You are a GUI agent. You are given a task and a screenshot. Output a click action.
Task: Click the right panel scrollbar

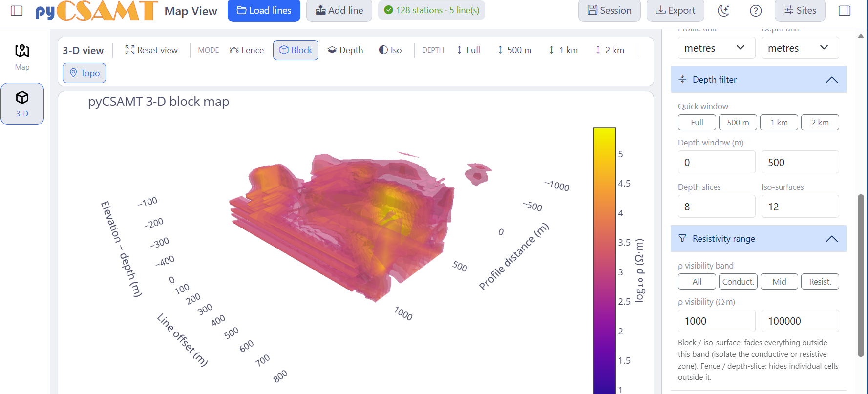[861, 276]
